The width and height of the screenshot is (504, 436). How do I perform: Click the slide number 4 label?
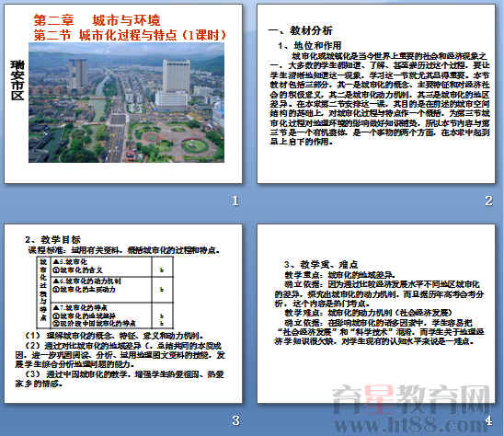488,420
